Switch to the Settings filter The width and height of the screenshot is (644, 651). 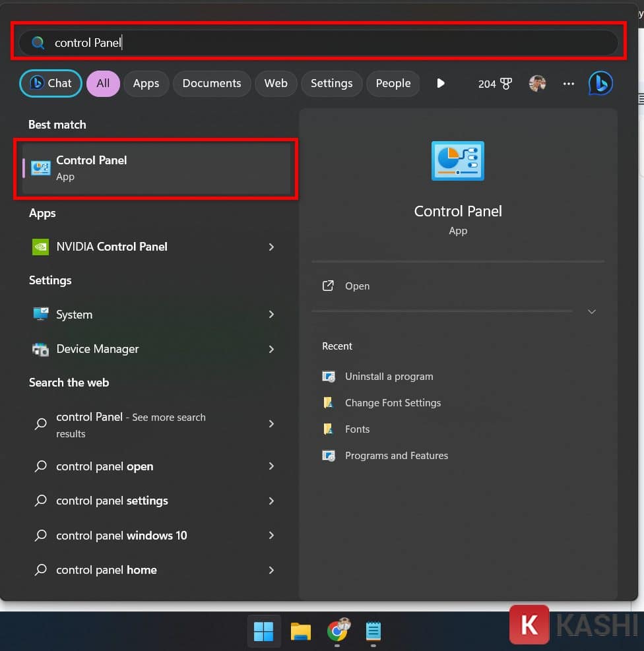[331, 83]
